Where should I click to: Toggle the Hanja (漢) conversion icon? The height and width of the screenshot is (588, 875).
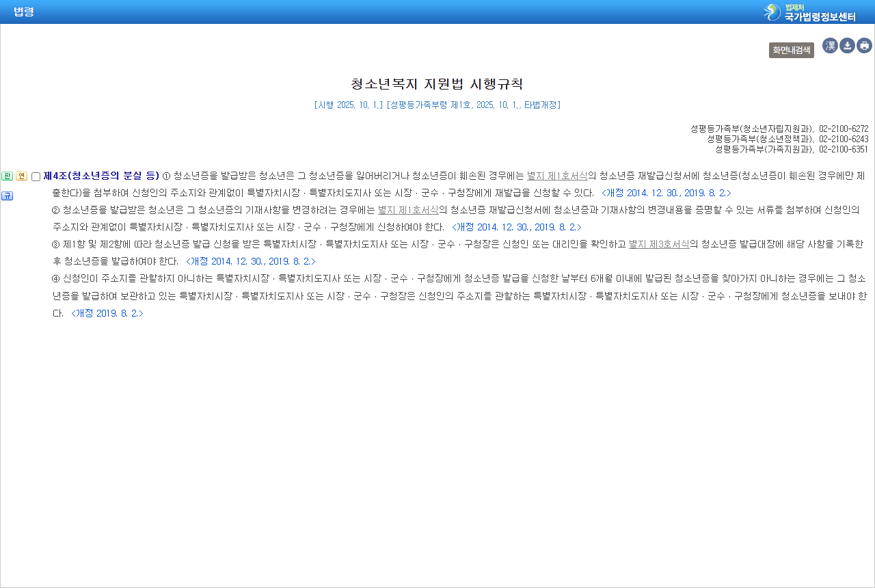click(x=830, y=46)
